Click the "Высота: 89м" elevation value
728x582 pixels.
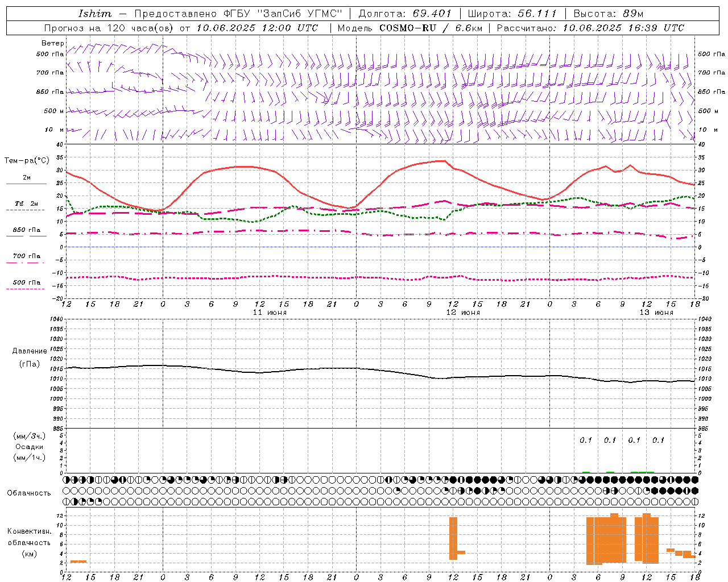[609, 14]
